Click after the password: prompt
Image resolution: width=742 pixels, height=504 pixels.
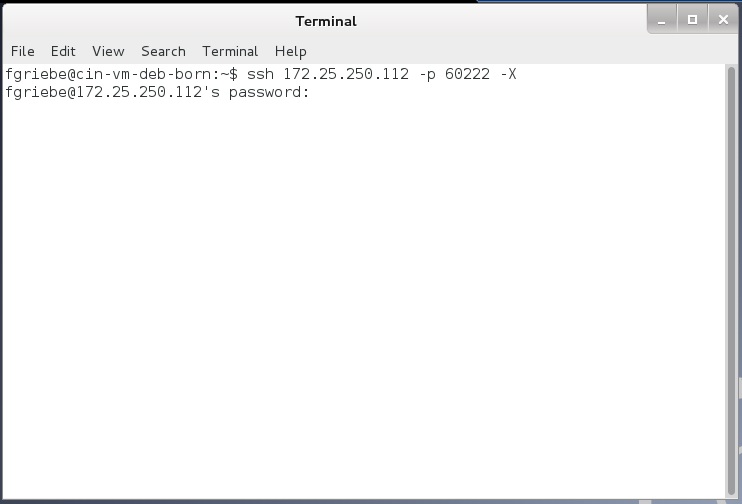(318, 92)
